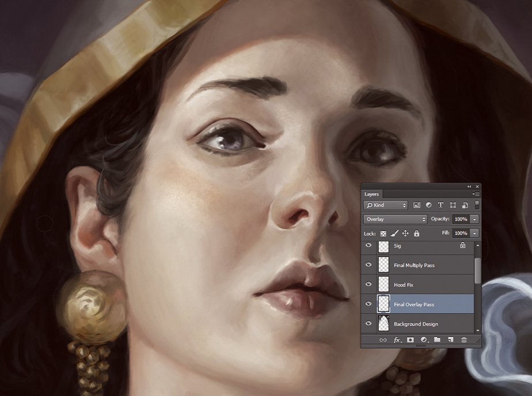Select the Sig layer name
Screen dimensions: 532x396
397,246
